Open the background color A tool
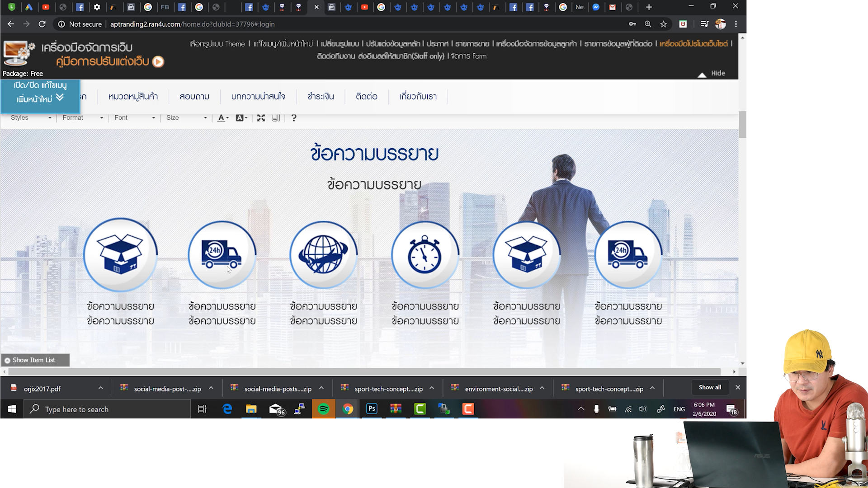Viewport: 868px width, 488px height. point(242,118)
